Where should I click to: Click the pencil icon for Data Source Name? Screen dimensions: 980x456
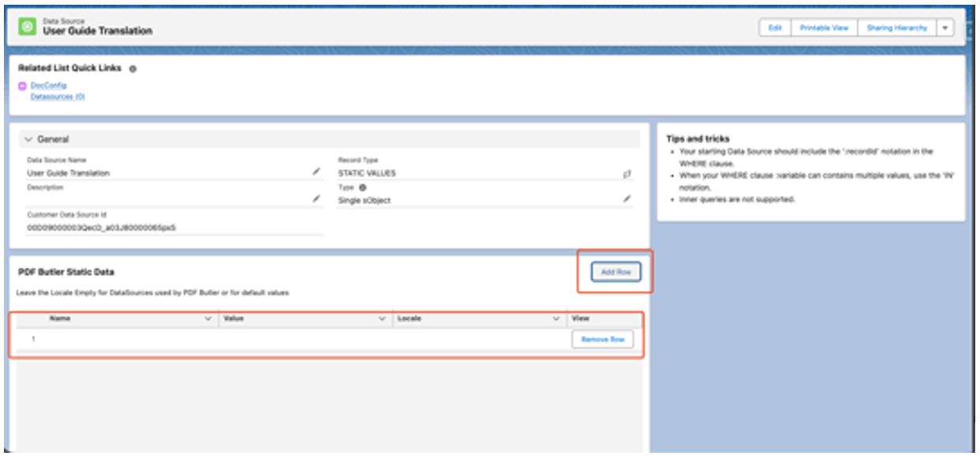pyautogui.click(x=316, y=171)
